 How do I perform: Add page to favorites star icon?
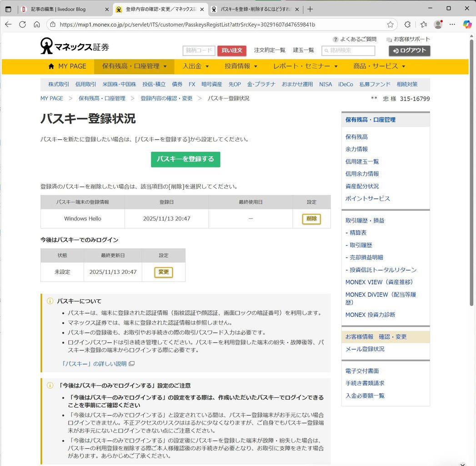(x=391, y=25)
